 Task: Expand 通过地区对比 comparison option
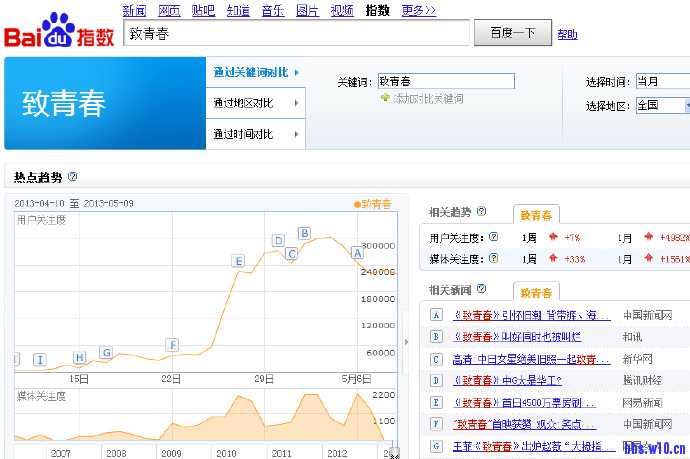[256, 103]
